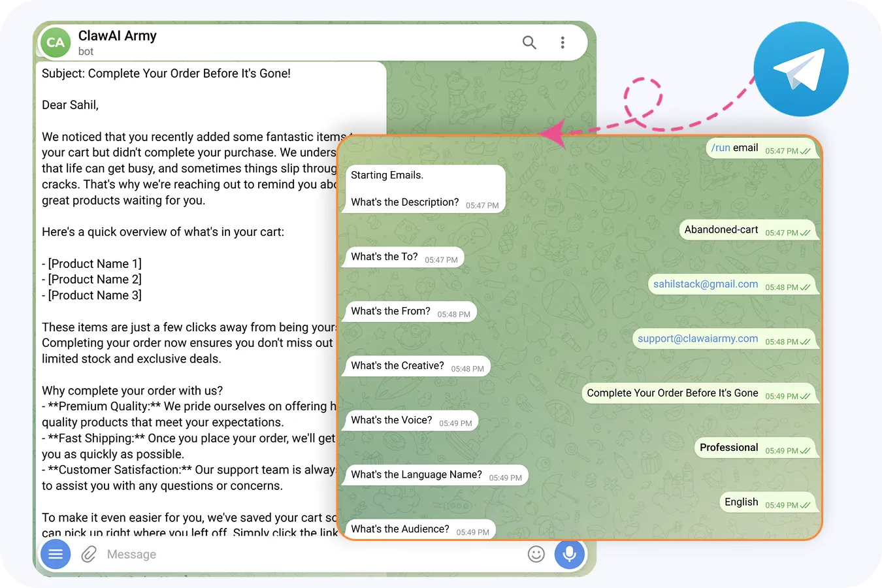The height and width of the screenshot is (588, 882).
Task: Click 'Here's a quick overview' line
Action: 163,232
